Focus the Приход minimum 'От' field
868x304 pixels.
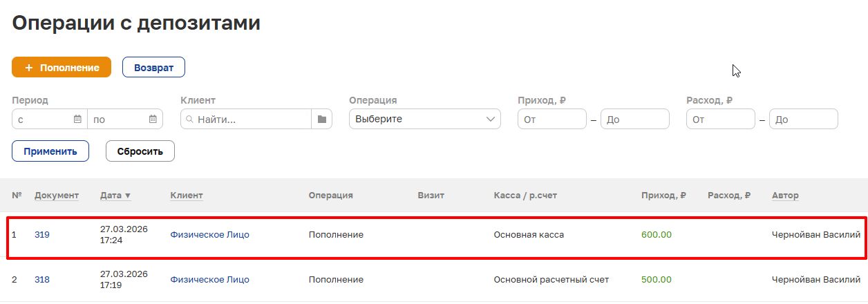551,120
